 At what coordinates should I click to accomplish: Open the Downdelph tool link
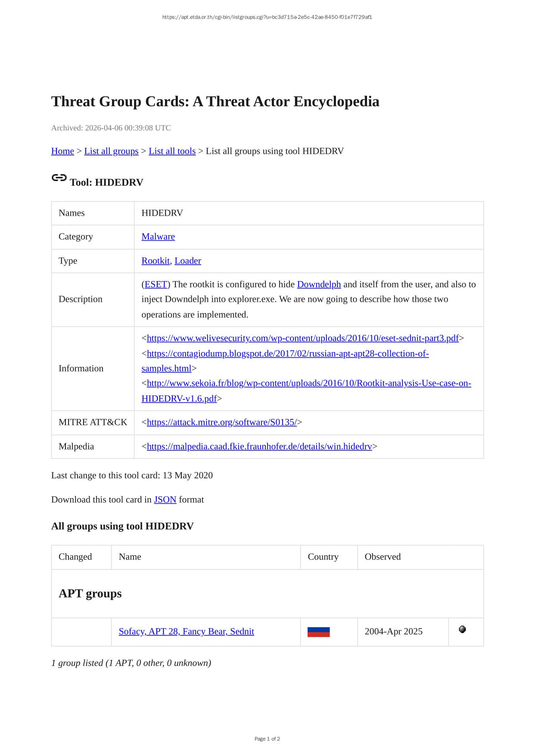tap(319, 285)
